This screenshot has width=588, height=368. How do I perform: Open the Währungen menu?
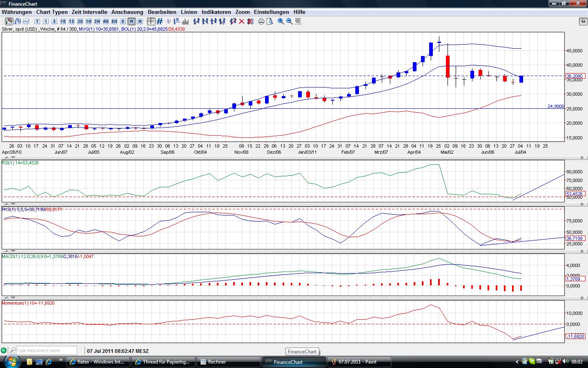(x=17, y=12)
